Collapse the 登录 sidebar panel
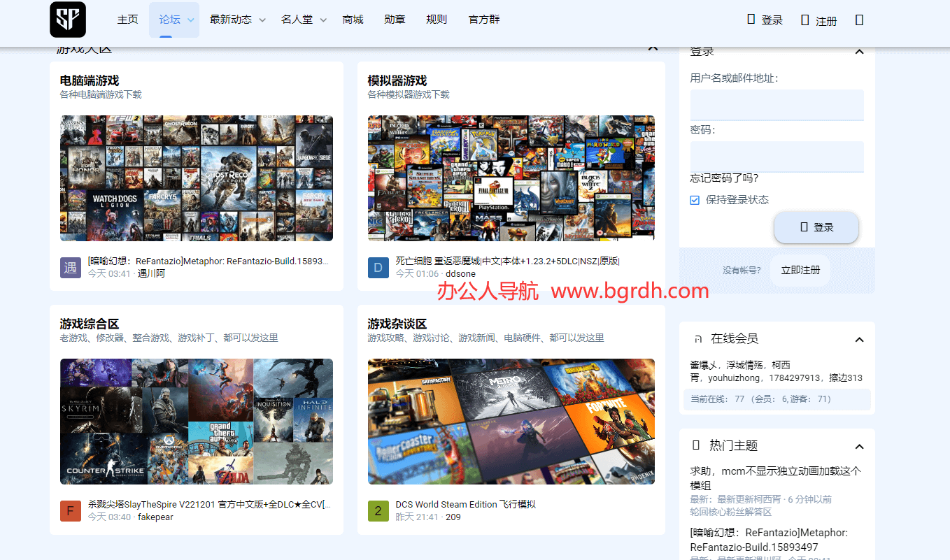 click(x=859, y=51)
